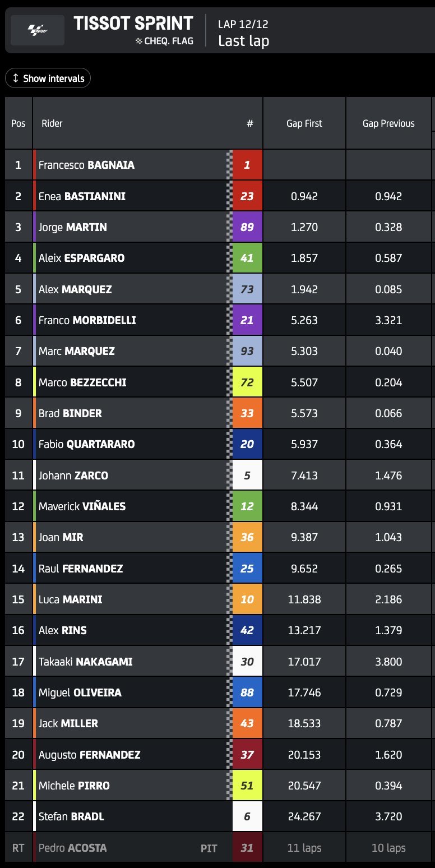The image size is (435, 868).
Task: Open Enea Bastianini's rider row
Action: point(82,196)
